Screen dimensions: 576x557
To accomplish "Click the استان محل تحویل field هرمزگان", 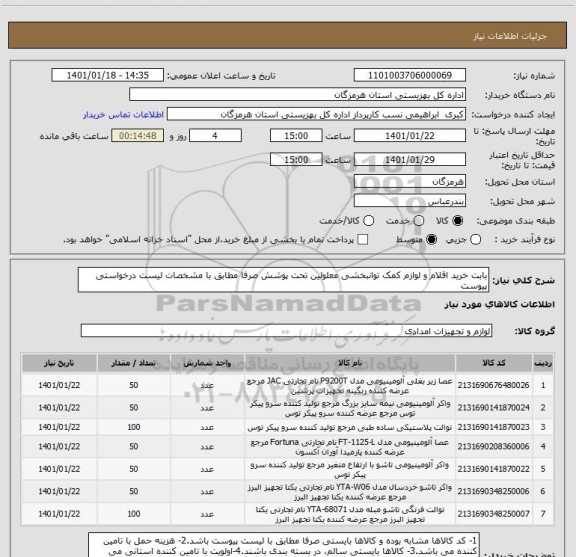I will pos(410,182).
